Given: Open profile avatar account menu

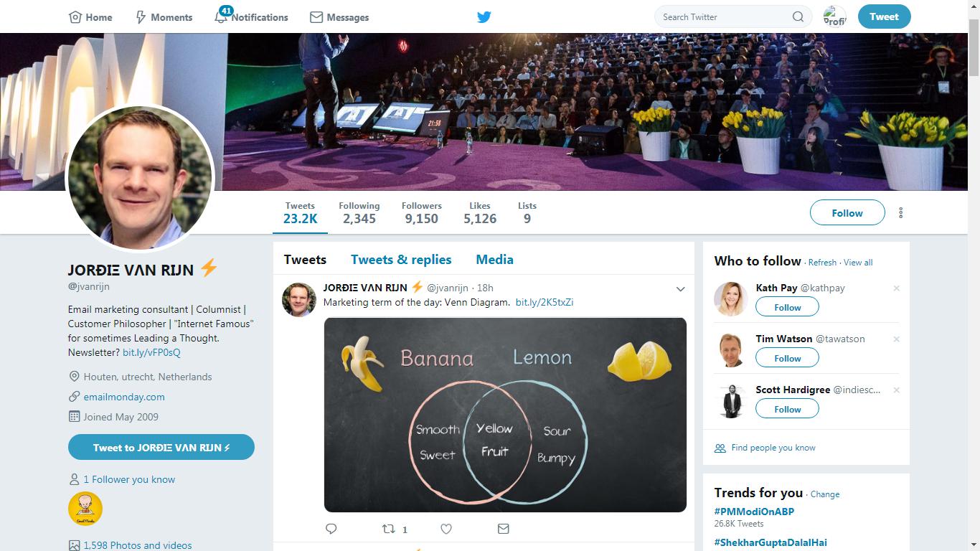Looking at the screenshot, I should coord(834,17).
